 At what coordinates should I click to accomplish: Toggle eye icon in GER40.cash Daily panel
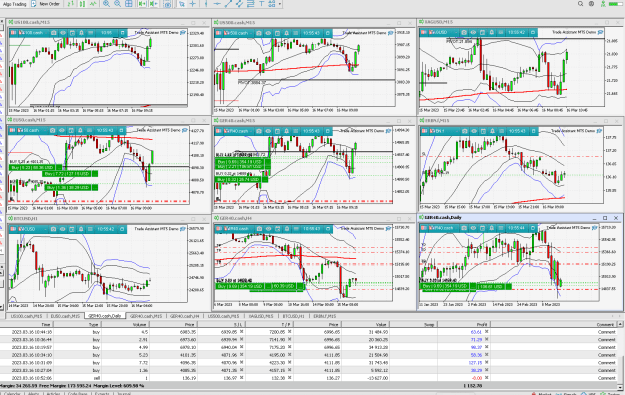point(473,228)
